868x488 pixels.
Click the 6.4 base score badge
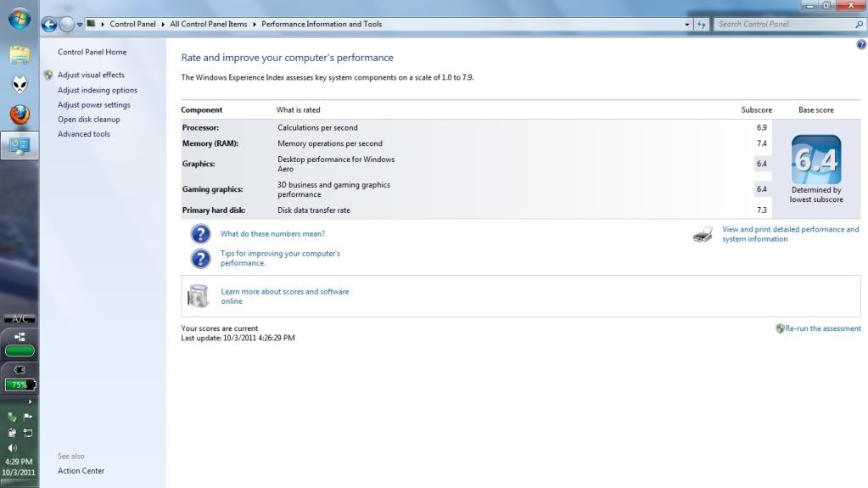(816, 160)
